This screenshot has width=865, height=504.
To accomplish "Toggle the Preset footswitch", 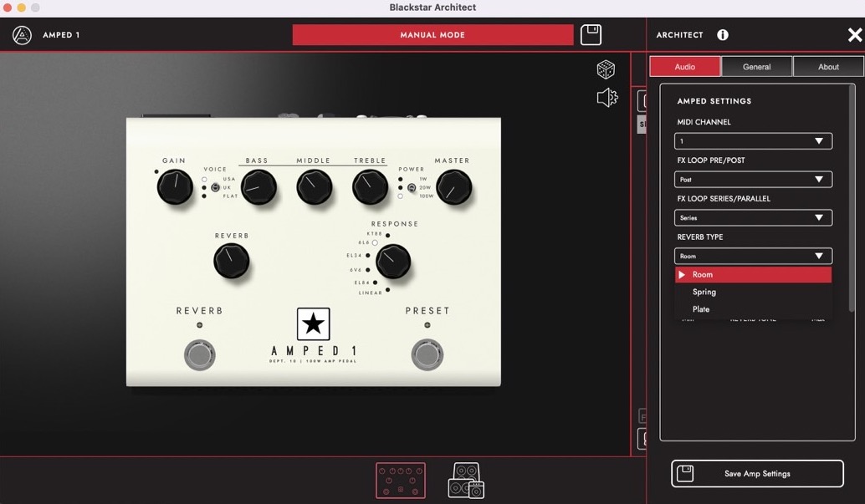I will point(427,354).
